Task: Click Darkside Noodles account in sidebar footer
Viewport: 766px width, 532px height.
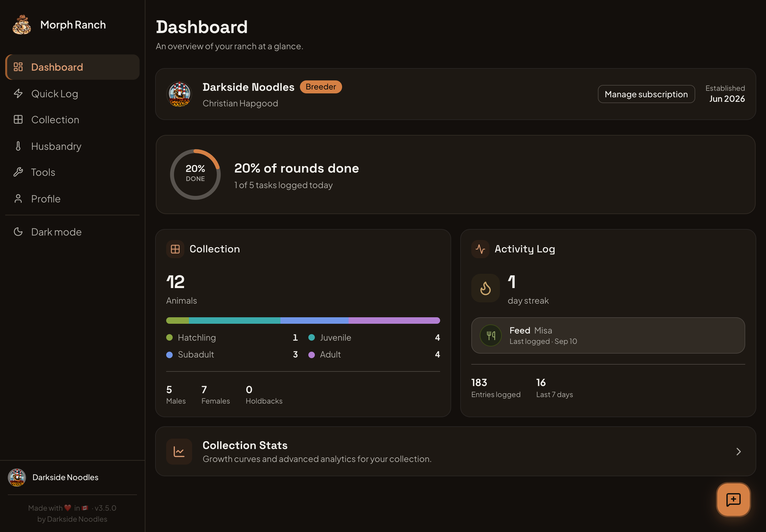Action: coord(72,478)
